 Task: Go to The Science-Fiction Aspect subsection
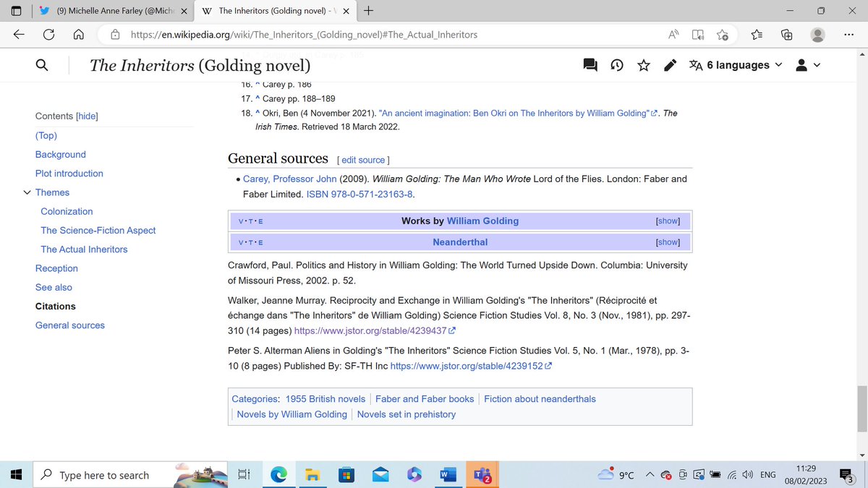[x=98, y=230]
